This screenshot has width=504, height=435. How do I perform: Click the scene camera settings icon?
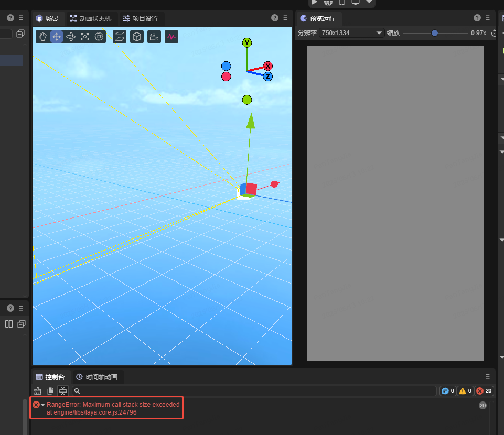point(154,37)
